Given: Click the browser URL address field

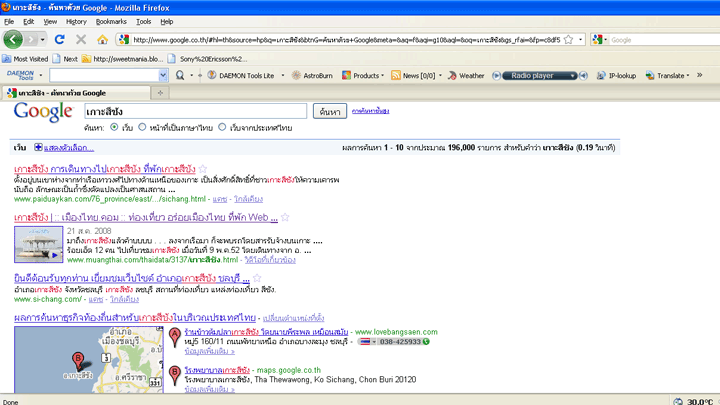Looking at the screenshot, I should (347, 40).
